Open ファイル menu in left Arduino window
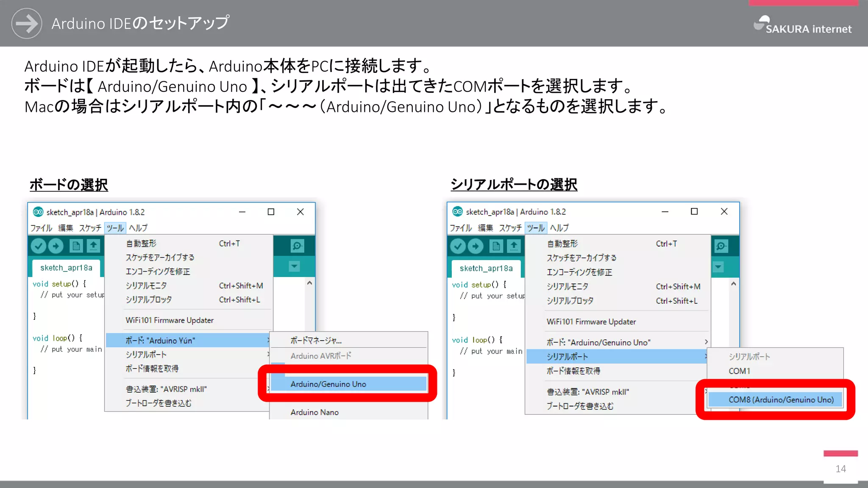The image size is (868, 488). (x=41, y=228)
